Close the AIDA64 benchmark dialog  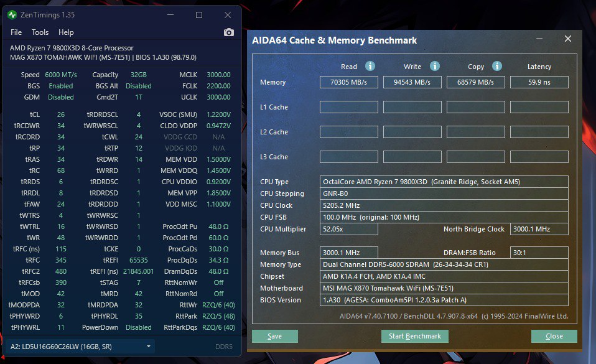pos(554,336)
